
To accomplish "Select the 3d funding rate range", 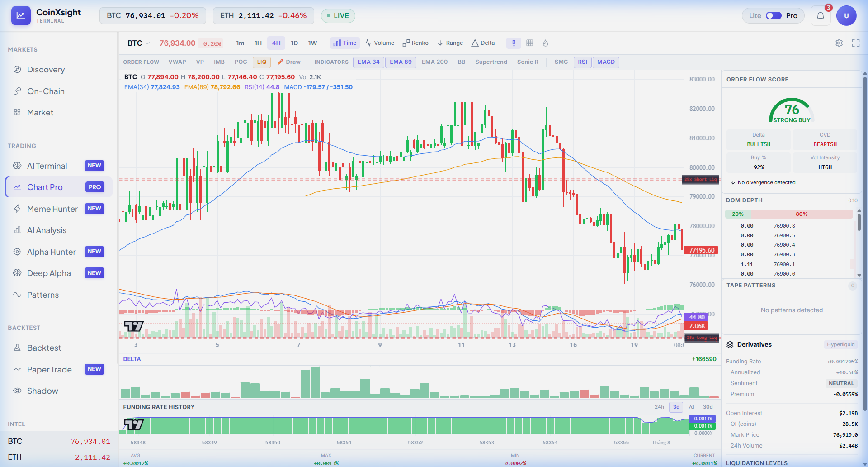I will tap(676, 407).
